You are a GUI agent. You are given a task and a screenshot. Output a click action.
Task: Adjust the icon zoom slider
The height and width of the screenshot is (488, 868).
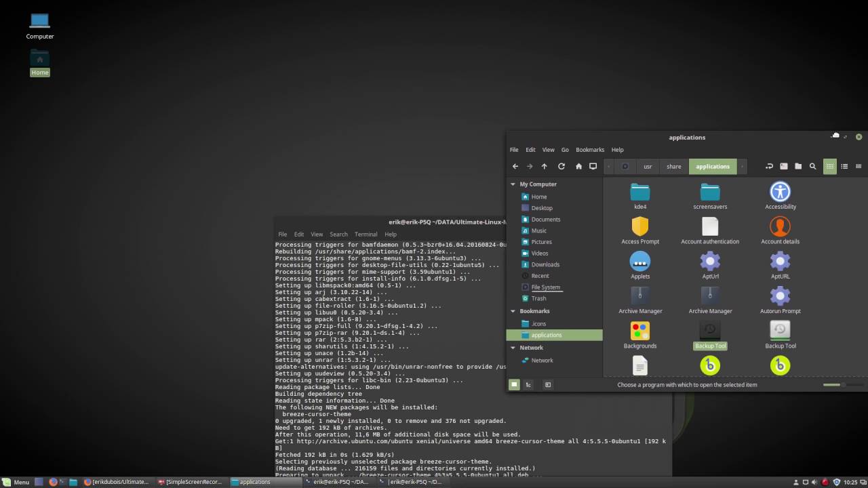[x=833, y=385]
